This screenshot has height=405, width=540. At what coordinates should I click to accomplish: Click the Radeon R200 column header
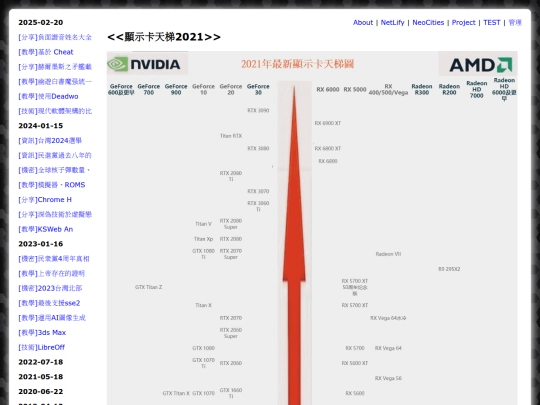[449, 89]
